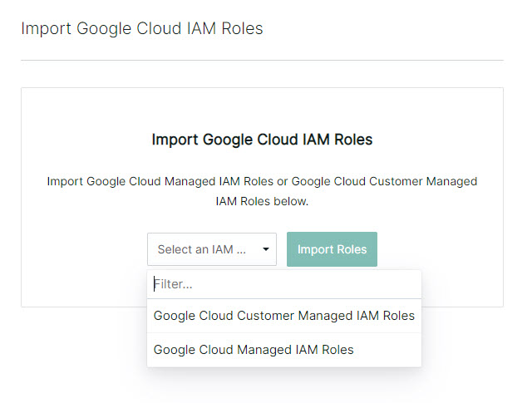The width and height of the screenshot is (532, 403).
Task: Collapse the IAM role type dropdown list
Action: tap(212, 249)
